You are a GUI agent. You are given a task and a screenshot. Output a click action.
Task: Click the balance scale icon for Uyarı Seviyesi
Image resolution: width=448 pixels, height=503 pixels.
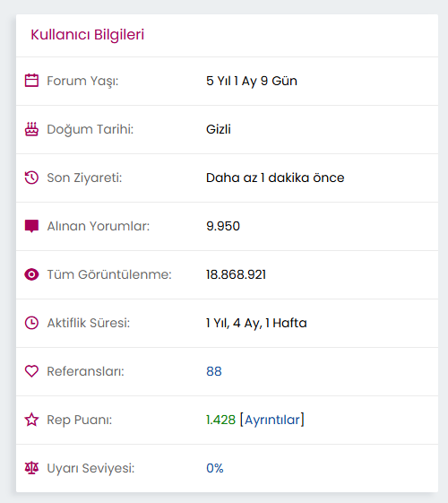31,468
